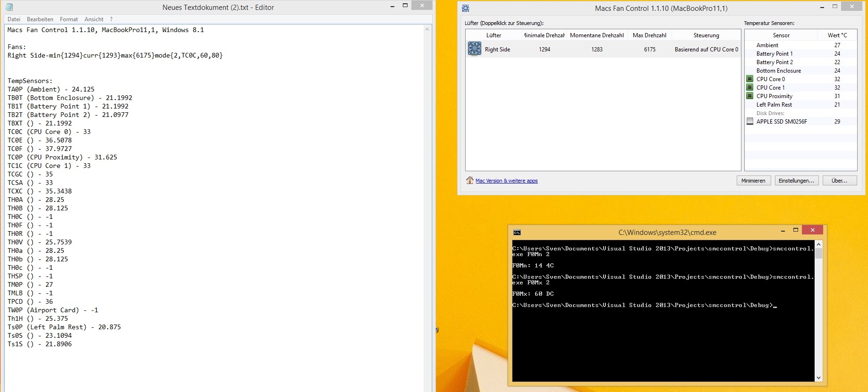Image resolution: width=868 pixels, height=392 pixels.
Task: Click the scroll down arrow in the cmd window
Action: click(818, 378)
